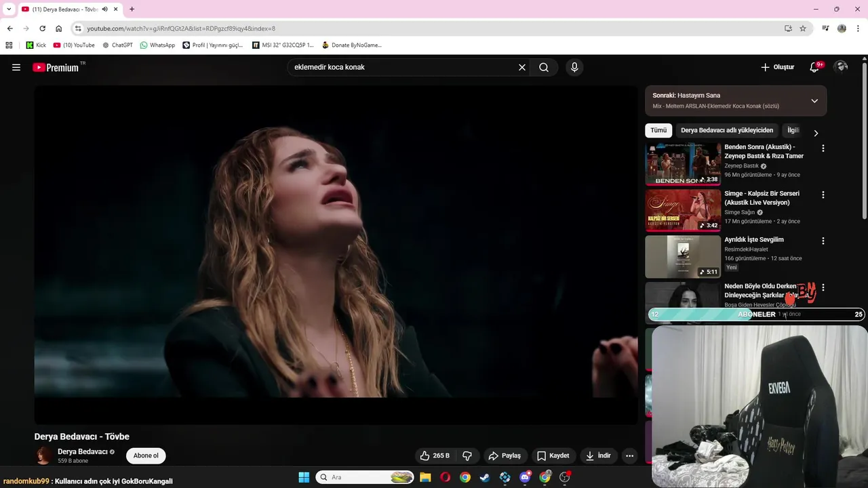Open the tab search dropdown

[x=9, y=9]
